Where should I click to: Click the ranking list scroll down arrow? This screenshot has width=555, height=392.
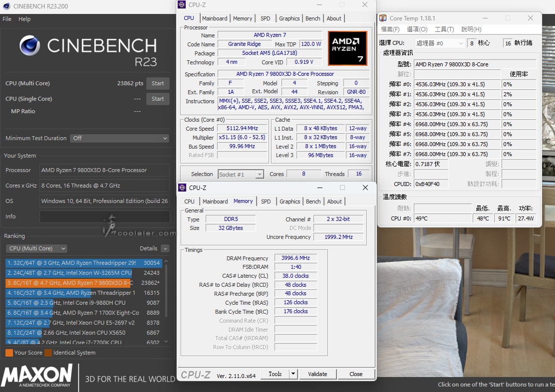(x=166, y=342)
